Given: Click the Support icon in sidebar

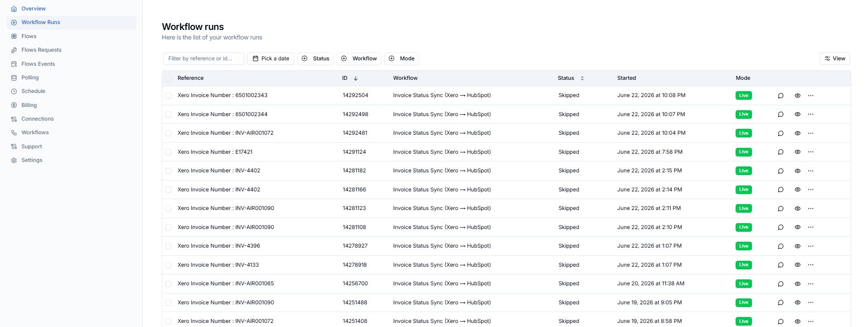Looking at the screenshot, I should (14, 146).
